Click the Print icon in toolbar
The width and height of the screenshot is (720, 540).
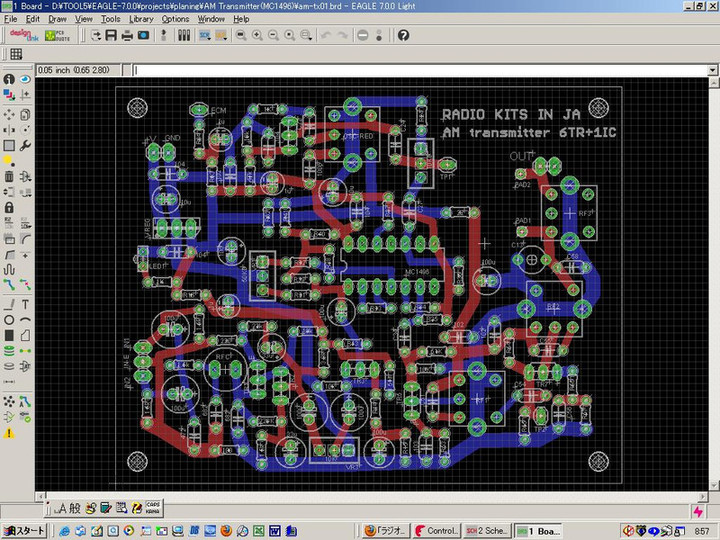tap(127, 35)
